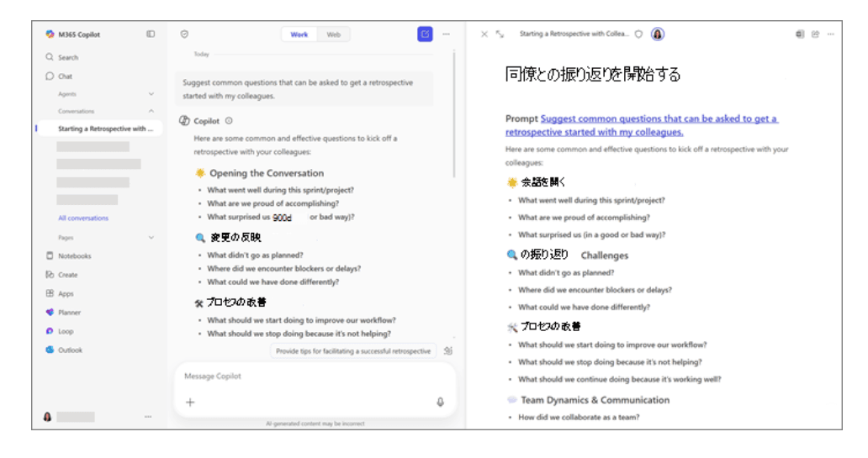Switch to the Web mode toggle

pyautogui.click(x=334, y=34)
